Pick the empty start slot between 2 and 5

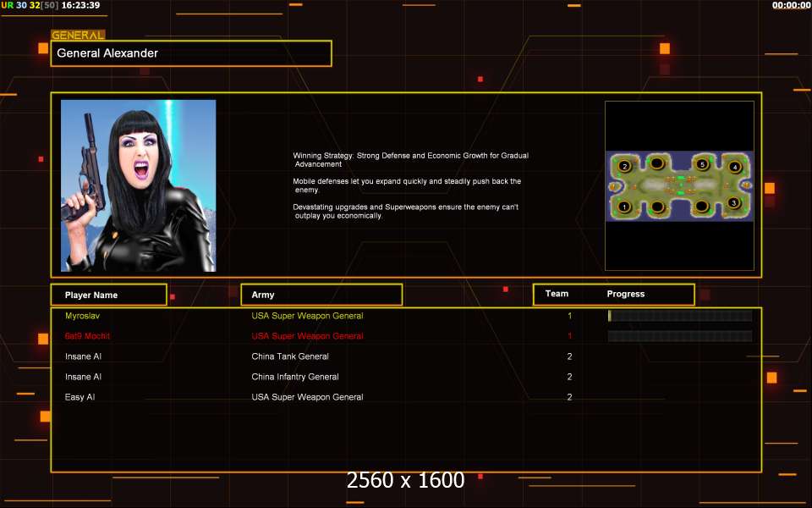pos(657,163)
